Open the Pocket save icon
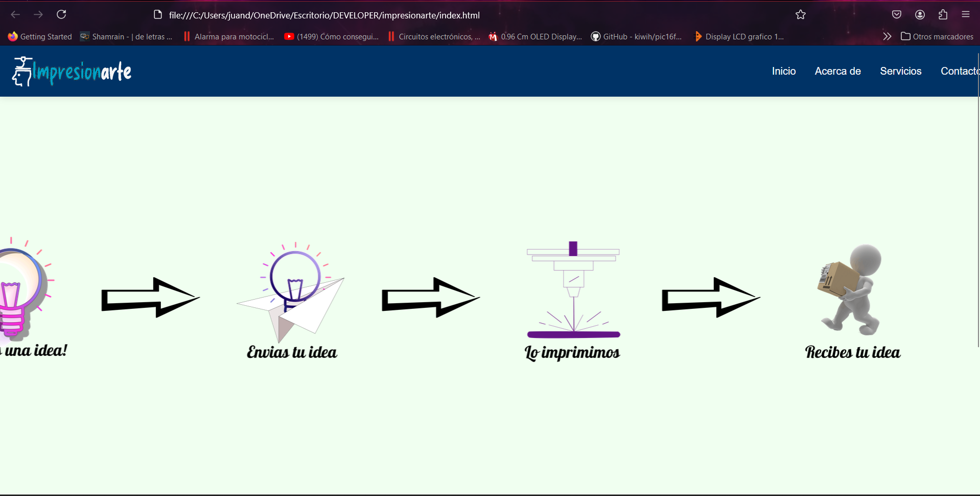This screenshot has width=980, height=496. 896,15
